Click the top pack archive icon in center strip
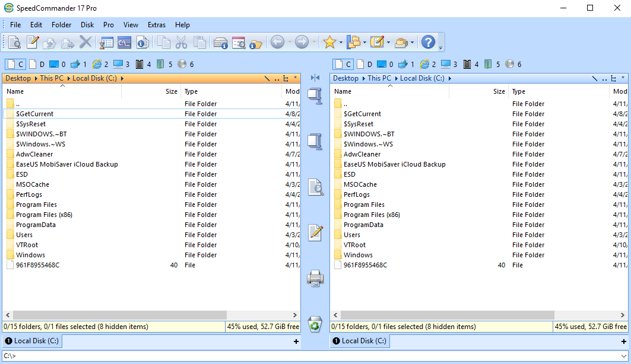631x364 pixels. pos(315,96)
